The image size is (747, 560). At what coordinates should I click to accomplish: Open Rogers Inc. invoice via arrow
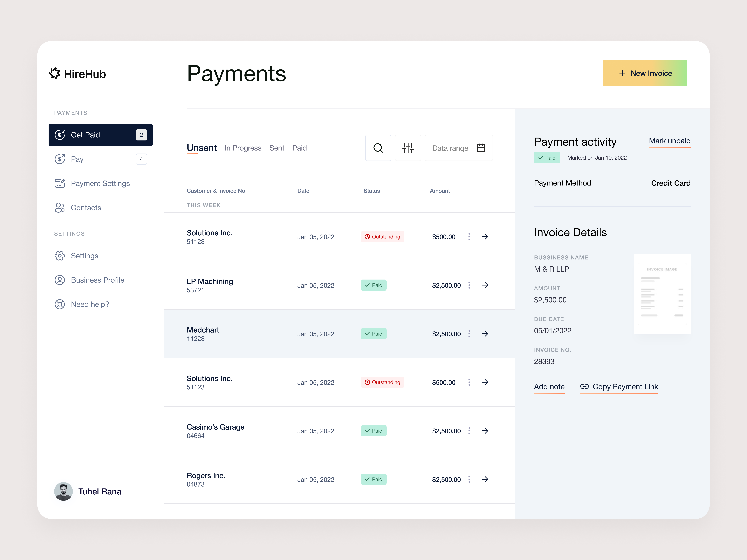pos(485,479)
